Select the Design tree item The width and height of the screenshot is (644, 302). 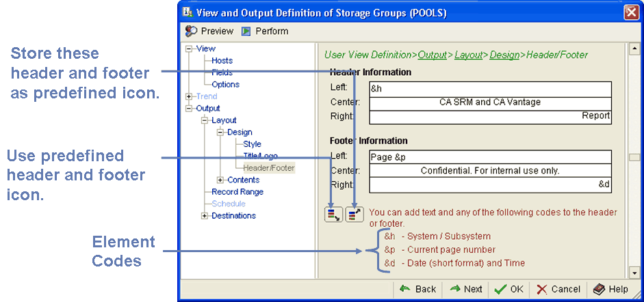(240, 133)
